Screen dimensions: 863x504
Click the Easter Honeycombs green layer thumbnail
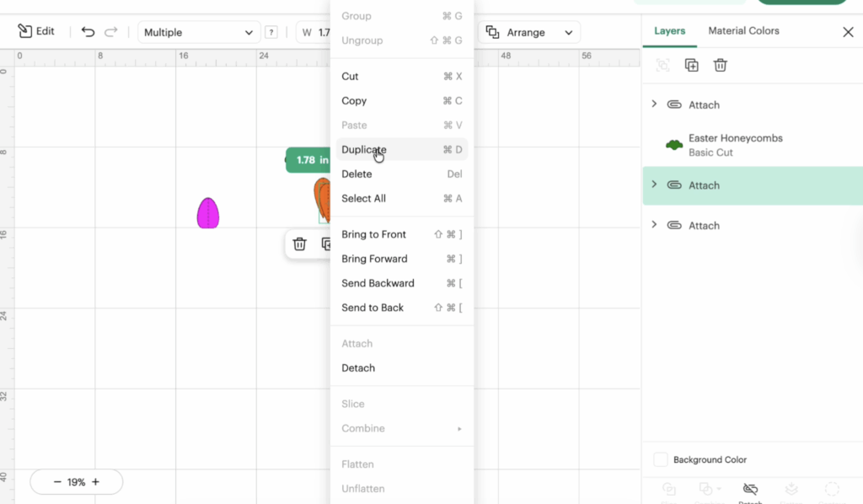click(673, 143)
